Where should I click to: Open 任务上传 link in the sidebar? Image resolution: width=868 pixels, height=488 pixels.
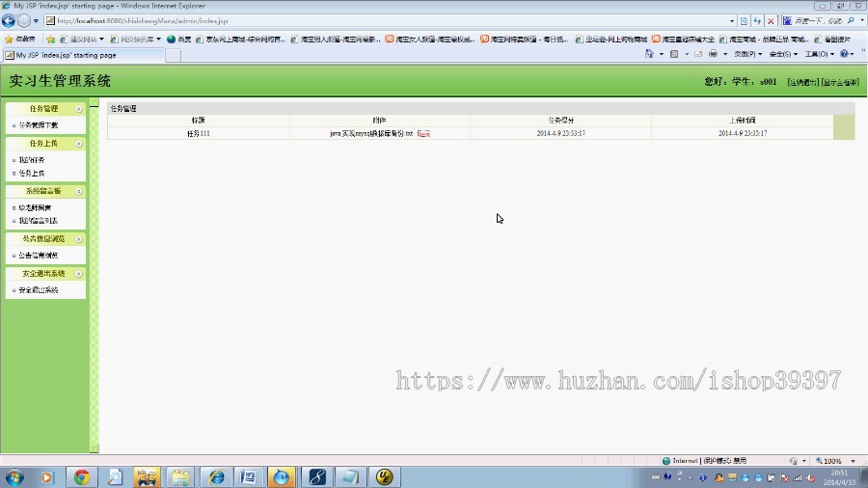point(32,174)
